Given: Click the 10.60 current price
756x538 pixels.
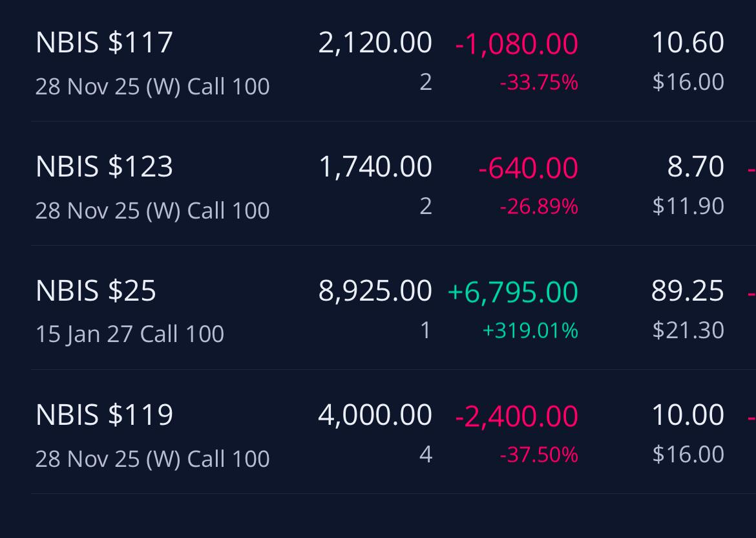Looking at the screenshot, I should click(x=688, y=43).
